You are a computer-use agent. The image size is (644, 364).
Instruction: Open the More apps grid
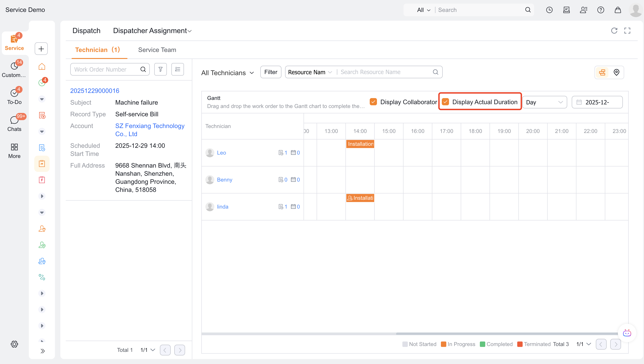point(14,151)
